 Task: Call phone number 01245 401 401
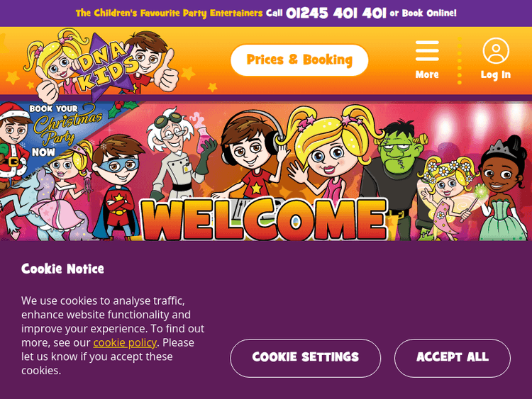[x=336, y=13]
